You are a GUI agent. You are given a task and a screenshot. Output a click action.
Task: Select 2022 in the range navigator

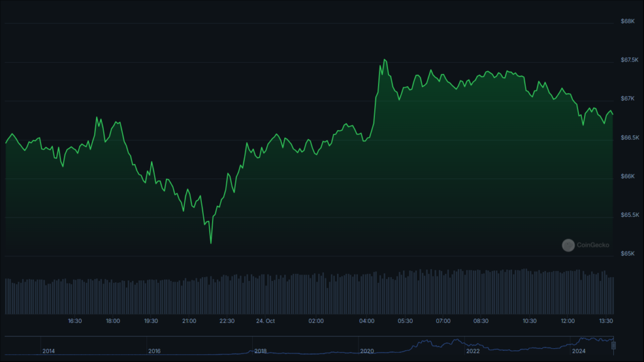point(473,351)
